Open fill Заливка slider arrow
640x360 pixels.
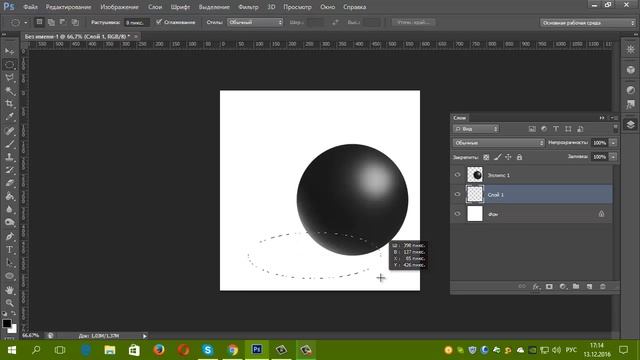[x=613, y=157]
